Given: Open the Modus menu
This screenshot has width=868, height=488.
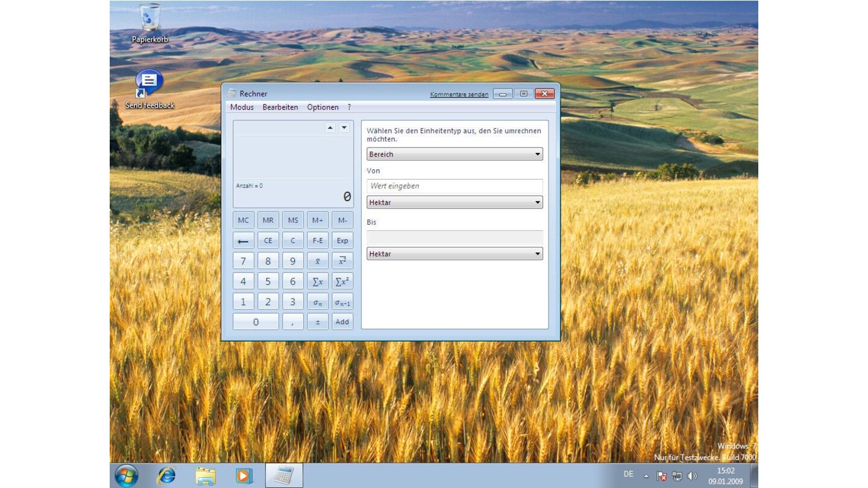Looking at the screenshot, I should pos(242,107).
